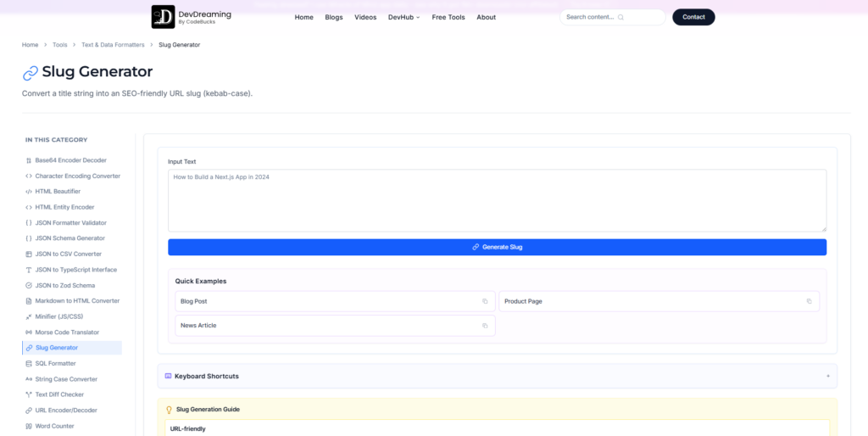Click the search magnifier icon
This screenshot has width=868, height=436.
[x=620, y=17]
